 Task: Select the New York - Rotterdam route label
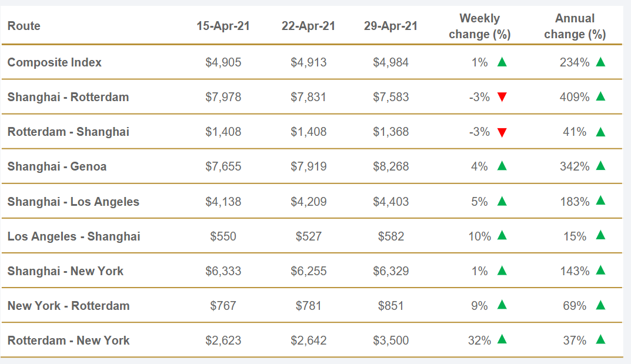coord(68,306)
